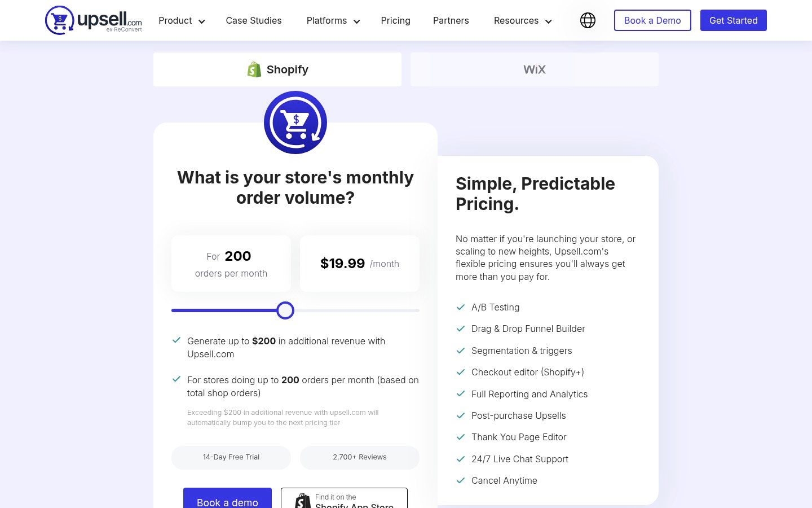Open the Resources dropdown
812x508 pixels.
pos(522,20)
